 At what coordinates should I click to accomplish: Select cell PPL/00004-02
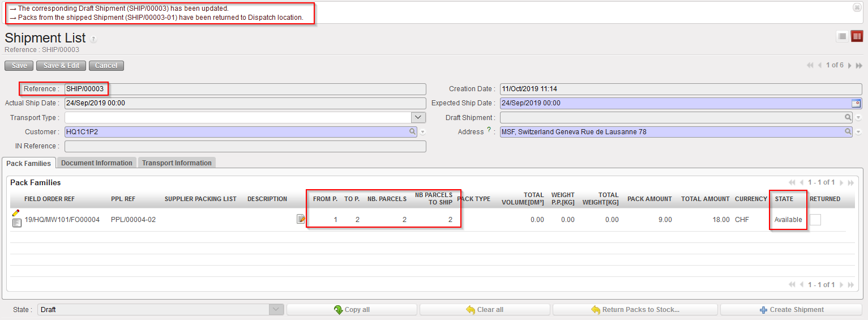(134, 220)
